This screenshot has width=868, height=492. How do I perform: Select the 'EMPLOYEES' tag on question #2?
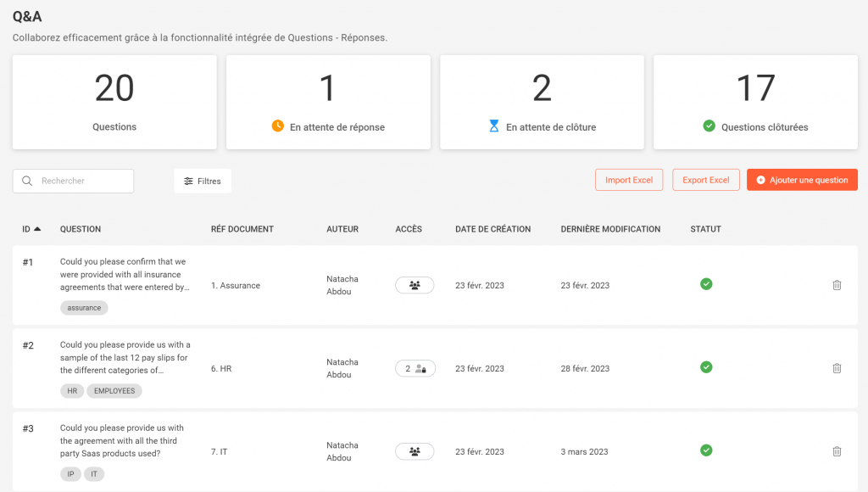coord(114,391)
